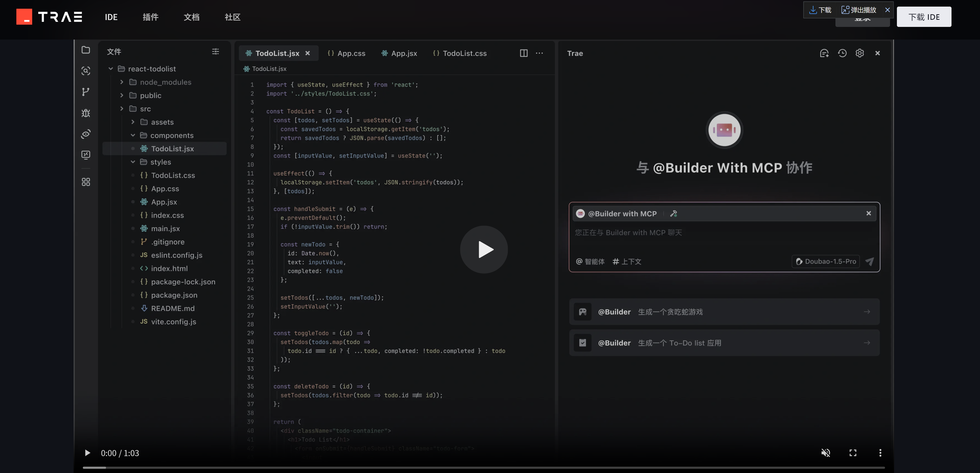This screenshot has width=980, height=473.
Task: Close the Trae chat panel
Action: (x=878, y=53)
